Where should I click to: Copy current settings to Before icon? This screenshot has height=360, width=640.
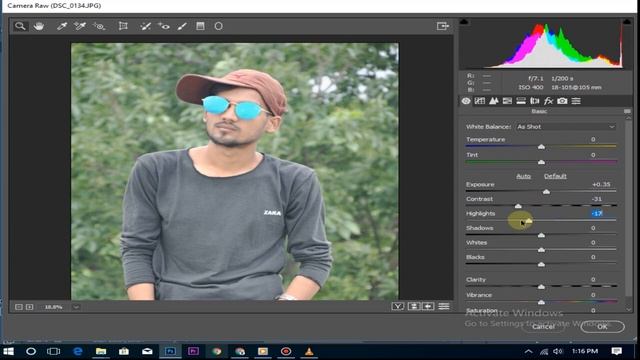428,306
